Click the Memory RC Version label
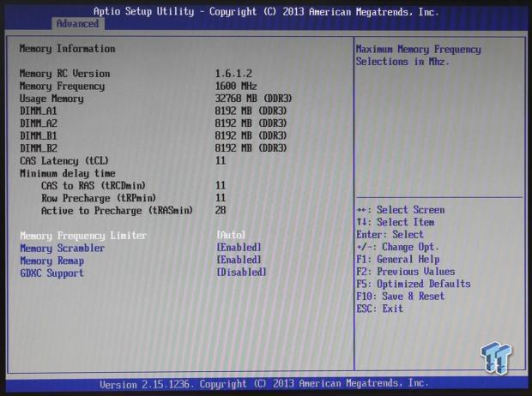 tap(65, 74)
